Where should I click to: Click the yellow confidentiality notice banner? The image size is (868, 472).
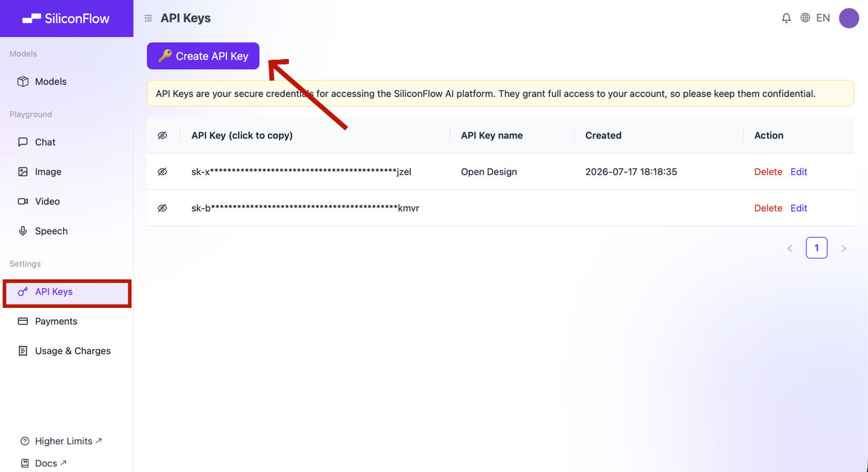(500, 94)
